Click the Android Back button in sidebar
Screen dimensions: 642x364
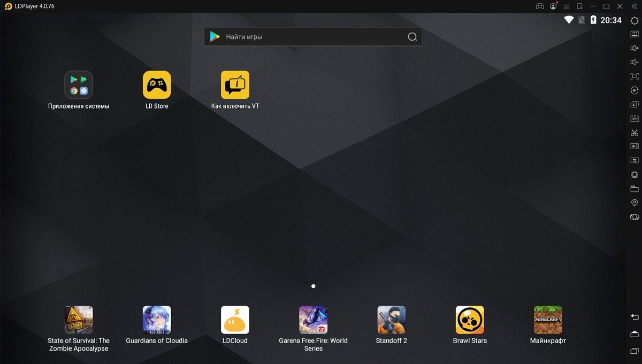635,317
